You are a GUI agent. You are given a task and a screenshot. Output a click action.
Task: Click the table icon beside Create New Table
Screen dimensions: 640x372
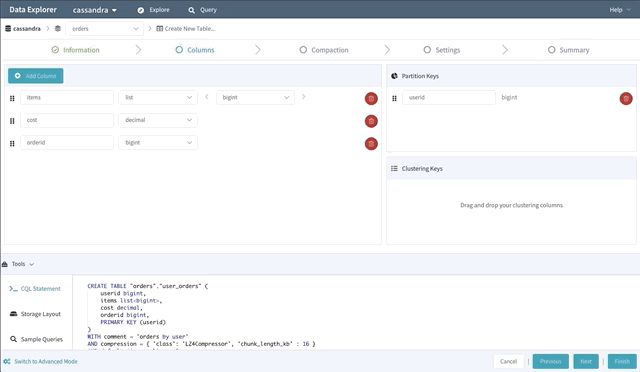(160, 29)
